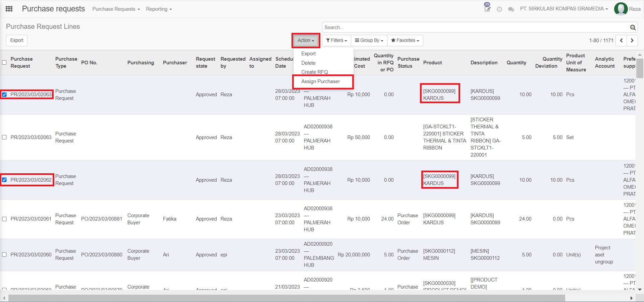Image resolution: width=644 pixels, height=302 pixels.
Task: Open PO/2023/03/00880 cell
Action: [x=102, y=255]
